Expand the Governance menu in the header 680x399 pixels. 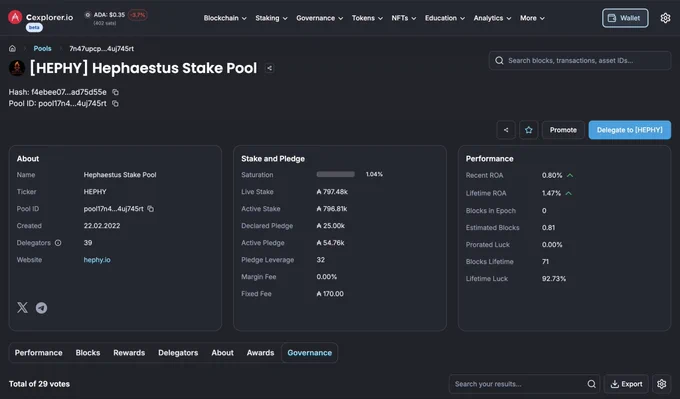point(319,18)
